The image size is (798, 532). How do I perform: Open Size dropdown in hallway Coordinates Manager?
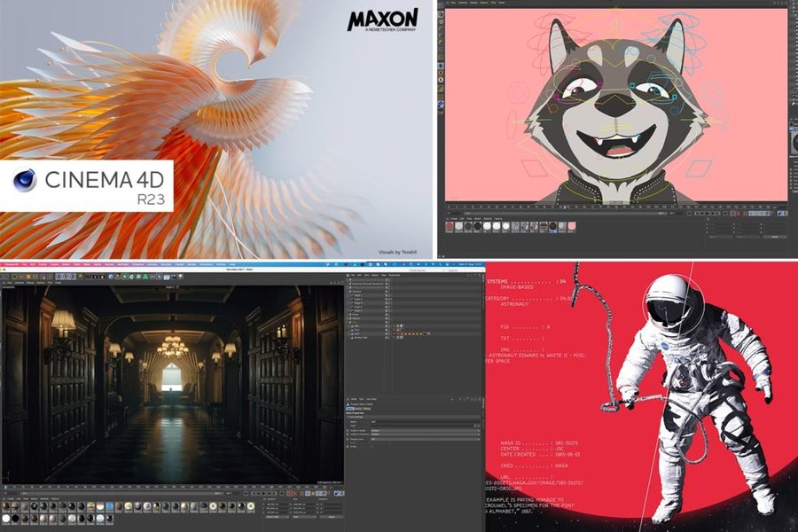tap(304, 517)
